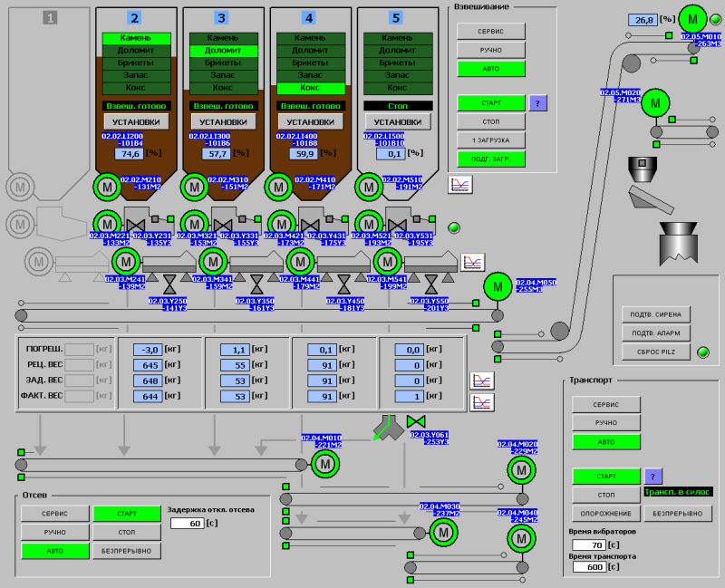
Task: Click the help button in Взвешивание panel
Action: pos(538,102)
